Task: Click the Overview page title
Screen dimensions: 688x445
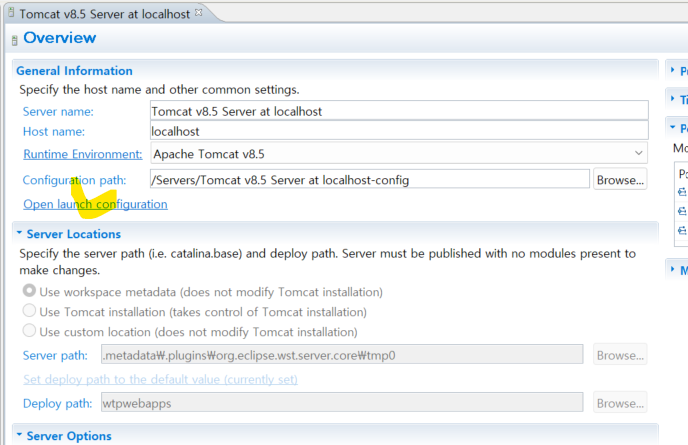Action: point(59,38)
